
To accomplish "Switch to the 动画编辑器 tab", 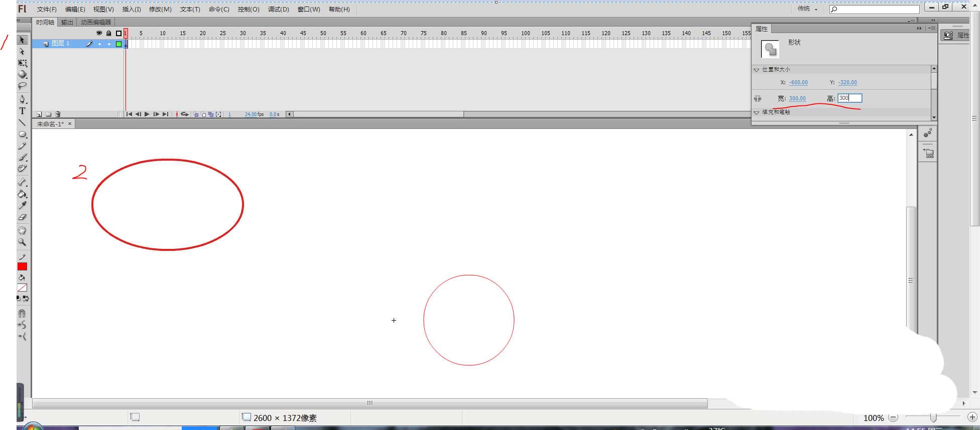I will point(96,23).
